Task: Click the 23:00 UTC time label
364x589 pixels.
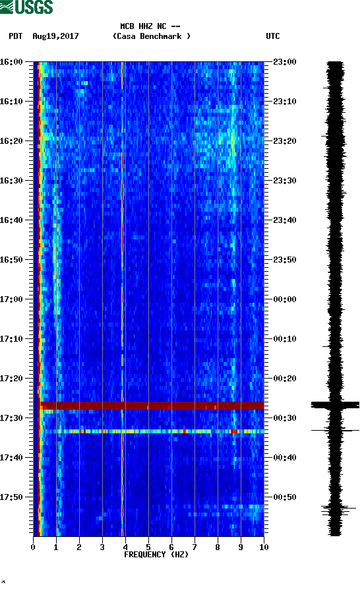Action: click(285, 61)
